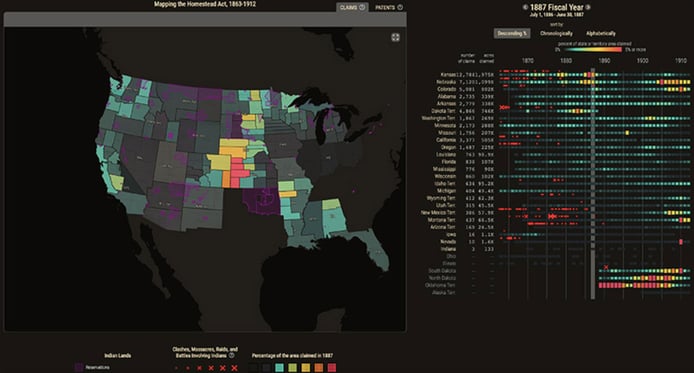Sort states Chronologically
This screenshot has height=373, width=694.
[556, 33]
